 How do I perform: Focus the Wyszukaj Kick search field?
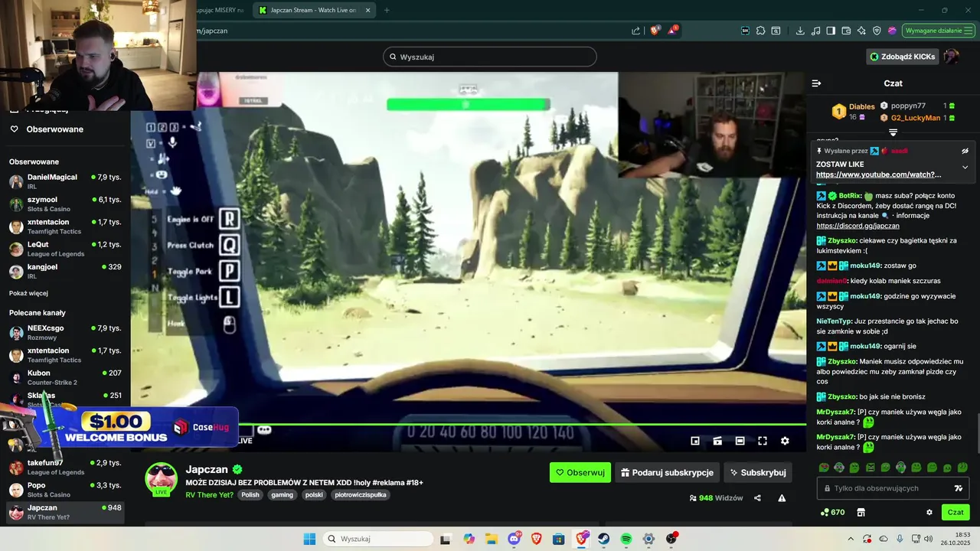point(490,57)
